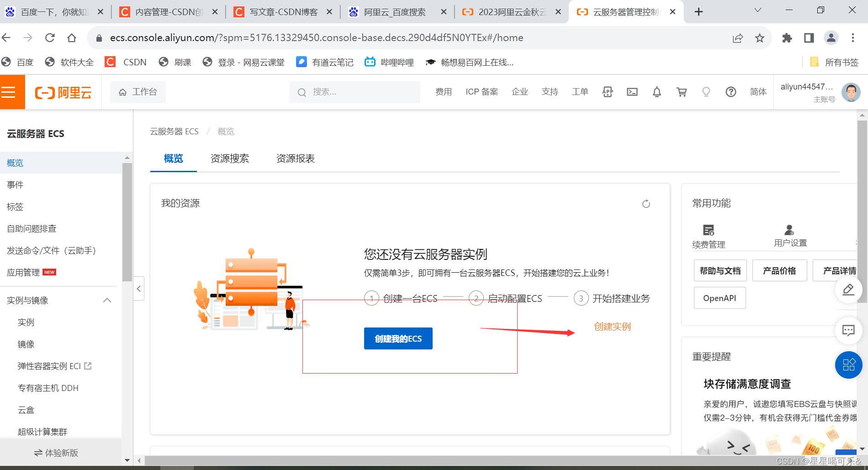Open 帮助与文档 button
The height and width of the screenshot is (470, 868).
tap(720, 271)
